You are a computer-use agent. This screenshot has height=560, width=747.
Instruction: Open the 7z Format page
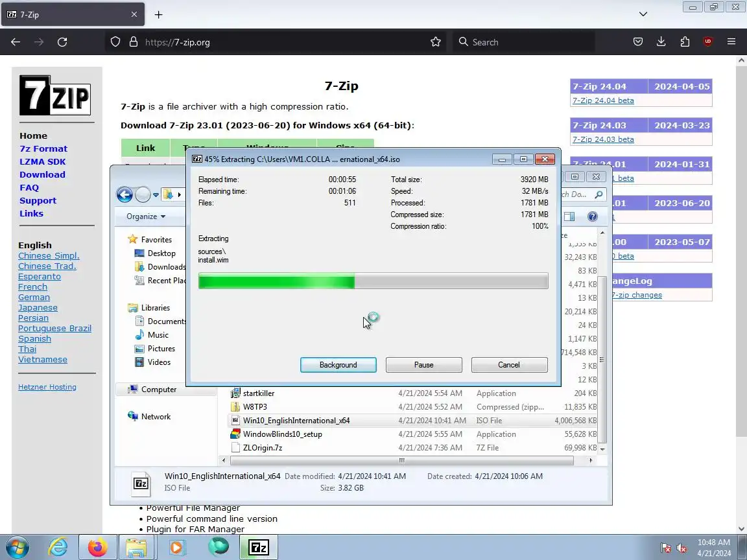pyautogui.click(x=43, y=148)
